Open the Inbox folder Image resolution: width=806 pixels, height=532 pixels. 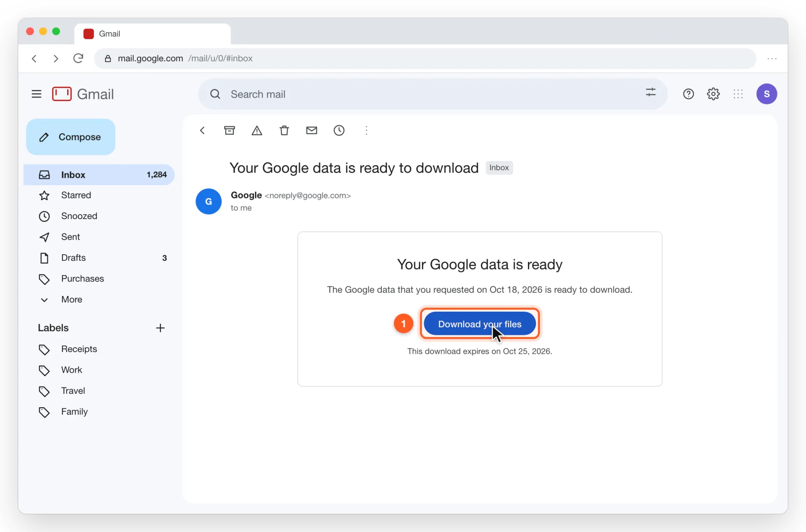click(99, 175)
